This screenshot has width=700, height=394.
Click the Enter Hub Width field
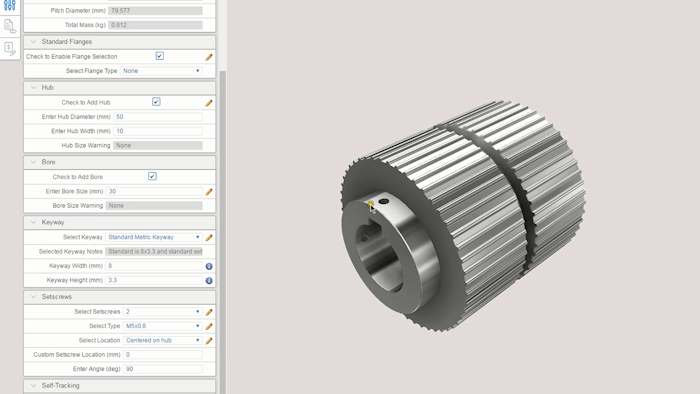158,131
